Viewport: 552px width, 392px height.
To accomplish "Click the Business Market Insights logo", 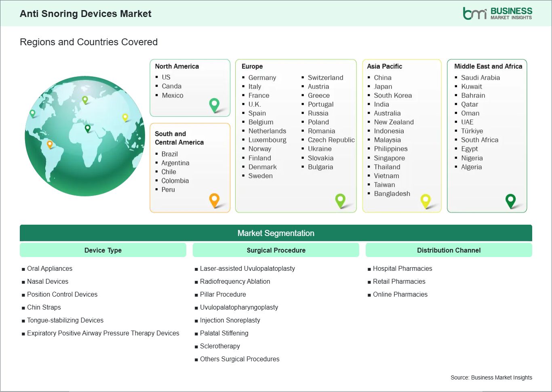I will 497,13.
